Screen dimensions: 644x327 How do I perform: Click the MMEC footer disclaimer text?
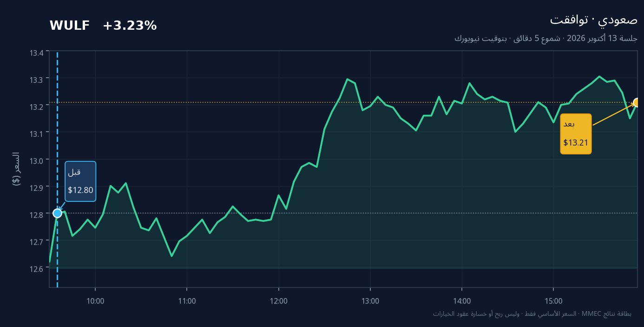pyautogui.click(x=532, y=314)
